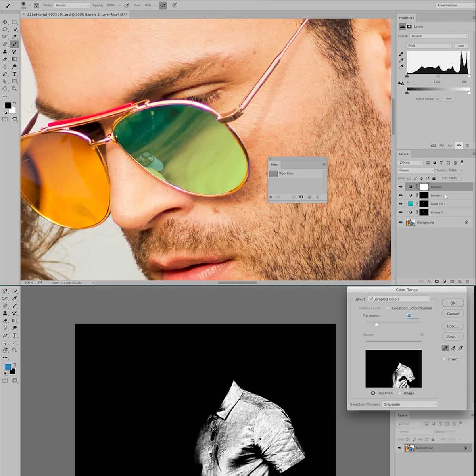476x476 pixels.
Task: Select the Add to Sample eyedropper in Color Range
Action: pyautogui.click(x=453, y=348)
